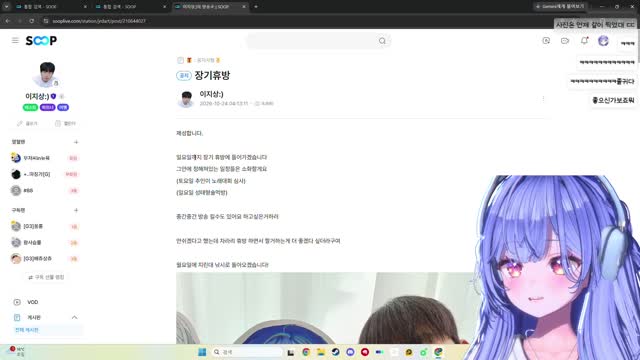The width and height of the screenshot is (640, 360).
Task: Open a new browser tab
Action: (256, 7)
